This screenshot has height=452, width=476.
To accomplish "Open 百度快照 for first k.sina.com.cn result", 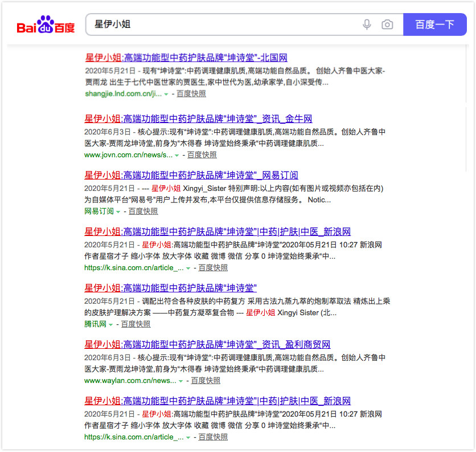I will pos(213,268).
